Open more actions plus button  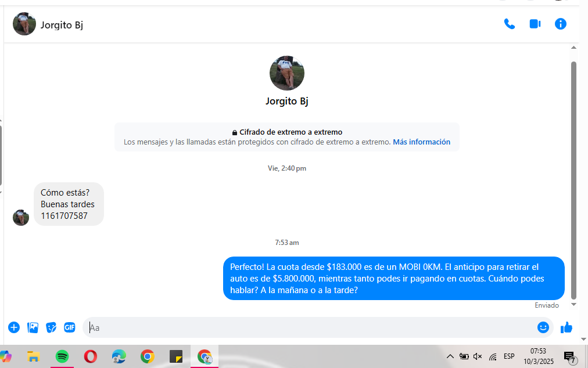coord(14,327)
